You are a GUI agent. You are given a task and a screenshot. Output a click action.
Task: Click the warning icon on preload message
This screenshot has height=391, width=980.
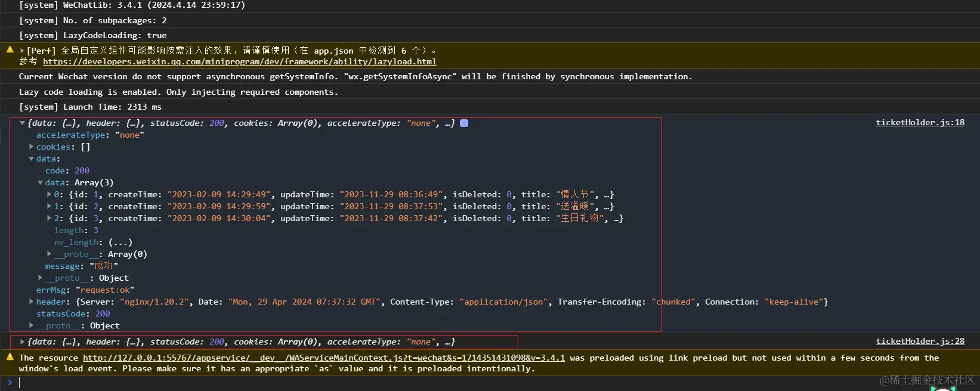tap(10, 357)
